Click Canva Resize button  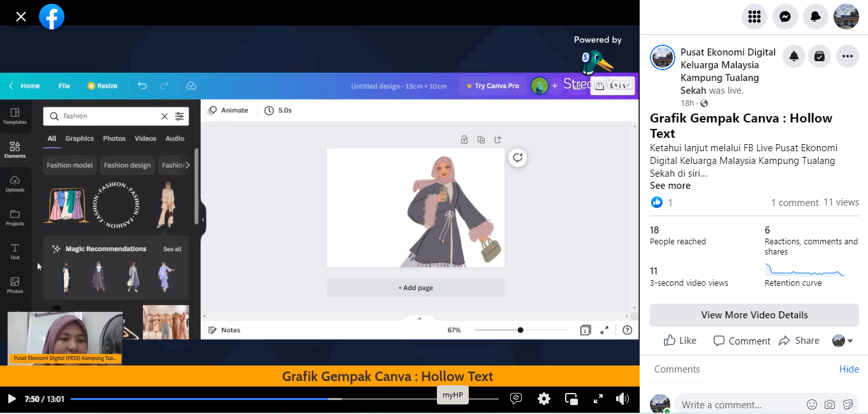[x=102, y=85]
